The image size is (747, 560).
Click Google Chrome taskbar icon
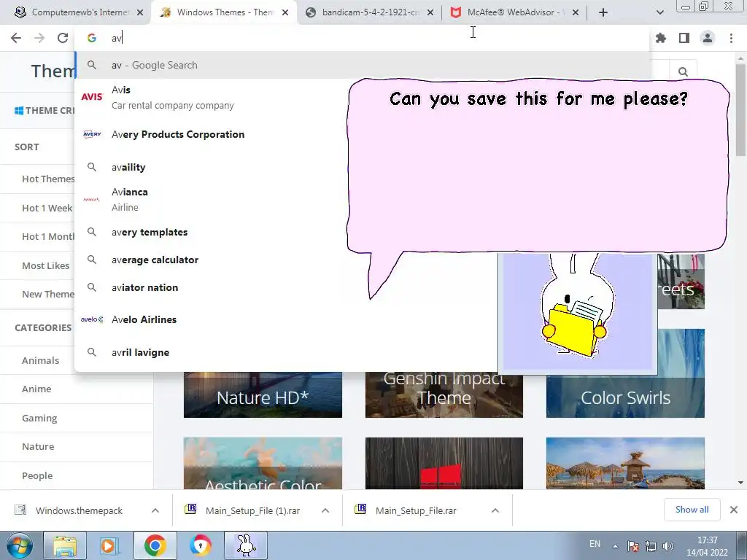click(155, 545)
